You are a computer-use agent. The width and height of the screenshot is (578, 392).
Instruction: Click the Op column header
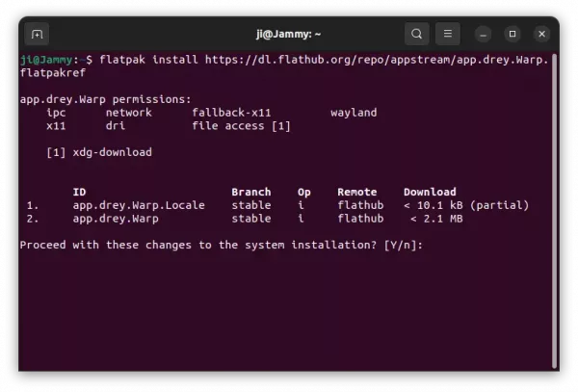(304, 193)
